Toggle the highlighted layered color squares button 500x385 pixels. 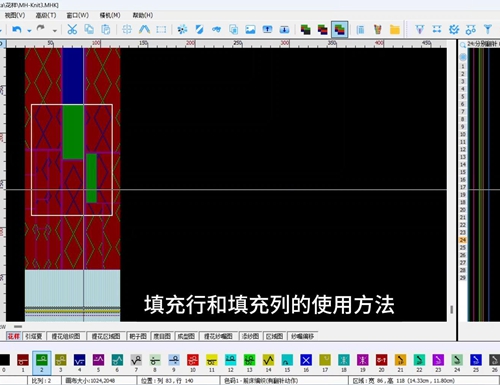(340, 30)
